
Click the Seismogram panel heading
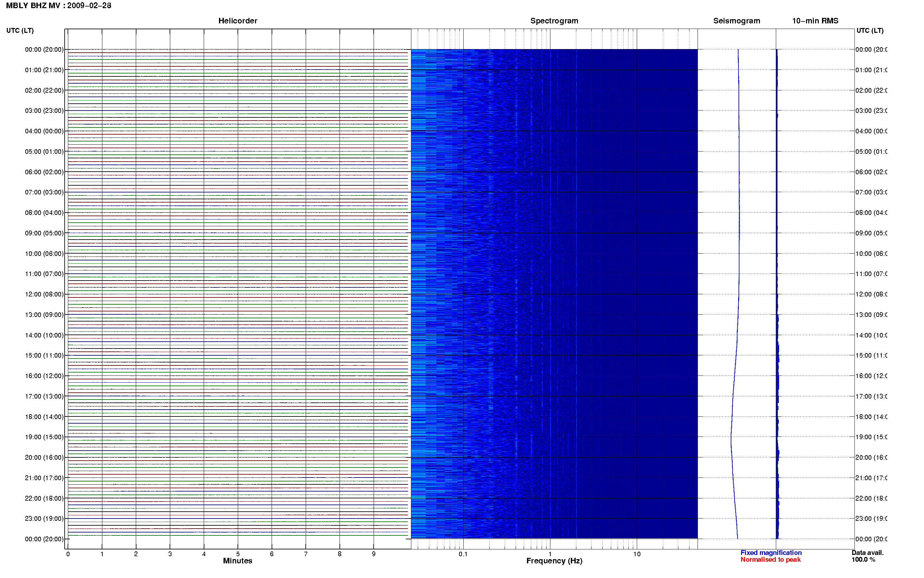click(x=737, y=21)
